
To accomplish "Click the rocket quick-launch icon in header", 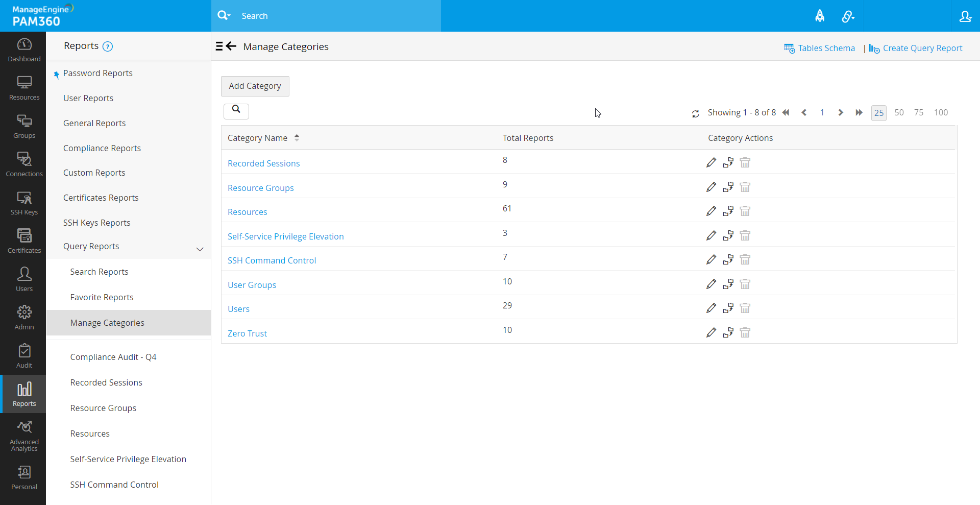I will pyautogui.click(x=820, y=16).
